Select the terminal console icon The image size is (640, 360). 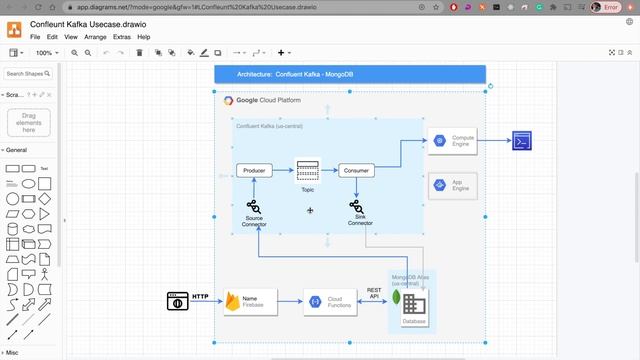point(522,141)
